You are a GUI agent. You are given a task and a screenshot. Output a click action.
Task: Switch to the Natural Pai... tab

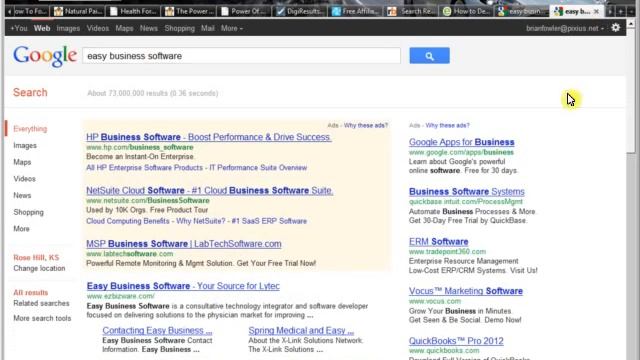(78, 11)
